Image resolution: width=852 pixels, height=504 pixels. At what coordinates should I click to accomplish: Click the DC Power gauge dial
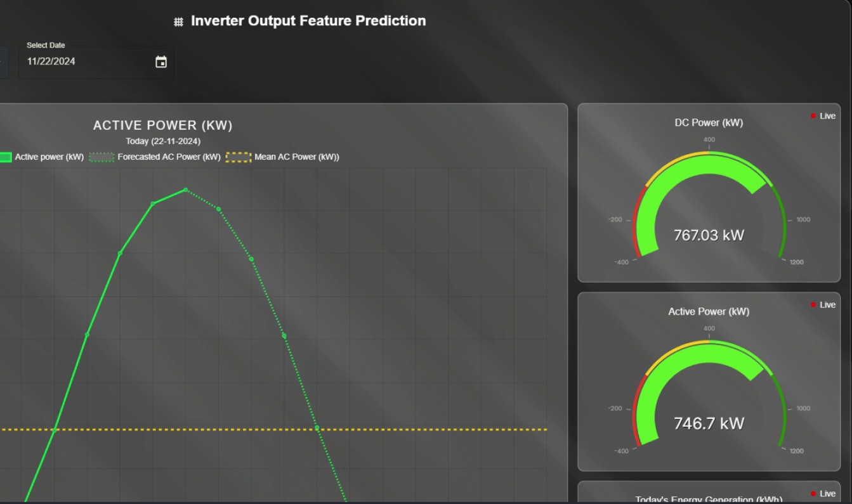click(x=709, y=203)
